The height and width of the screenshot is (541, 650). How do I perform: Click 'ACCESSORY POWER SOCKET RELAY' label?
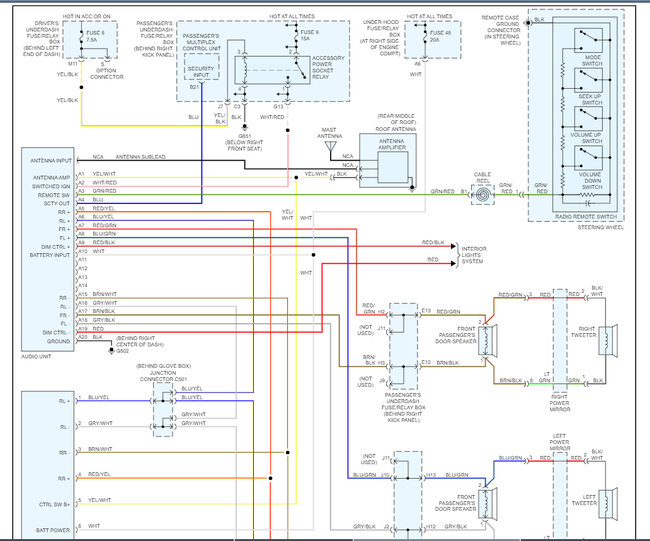click(328, 67)
